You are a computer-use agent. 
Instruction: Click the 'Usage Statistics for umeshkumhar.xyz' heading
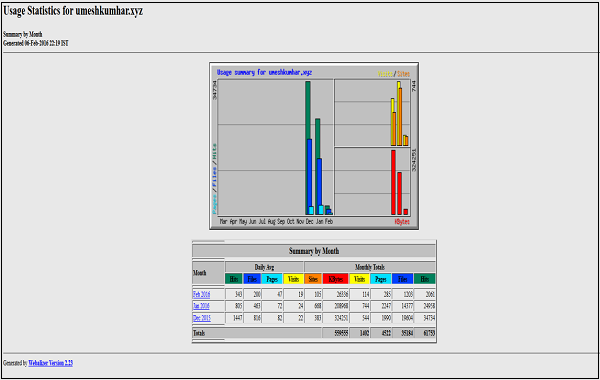[73, 11]
